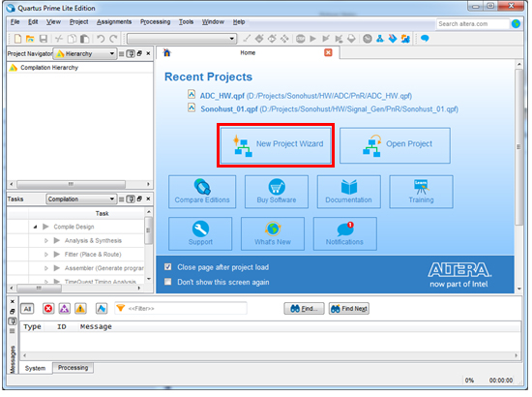Click the globe icon beside search box
Screen dimensions: 532x397
517,24
